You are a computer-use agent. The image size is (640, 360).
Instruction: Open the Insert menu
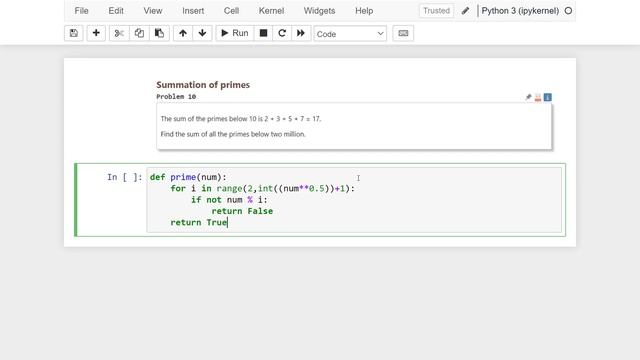pos(193,11)
